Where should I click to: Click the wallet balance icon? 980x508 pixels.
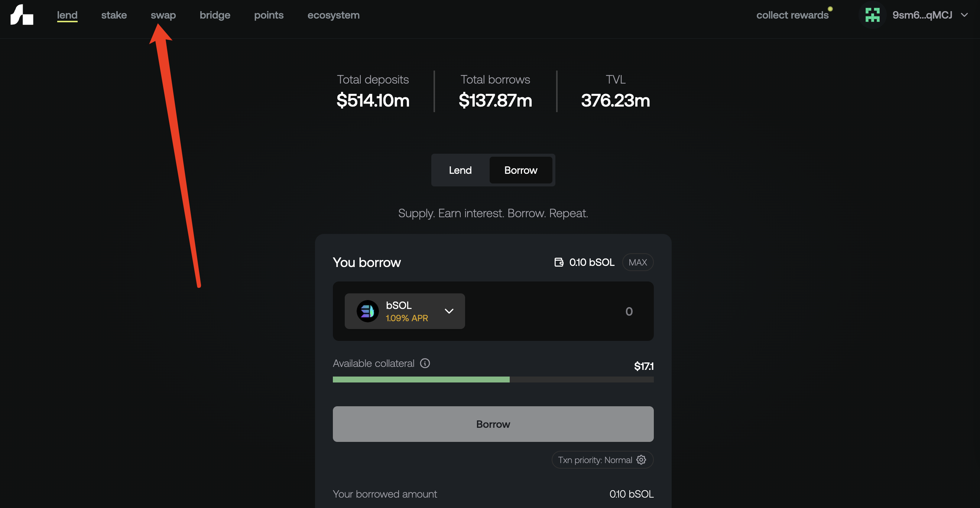pos(558,263)
